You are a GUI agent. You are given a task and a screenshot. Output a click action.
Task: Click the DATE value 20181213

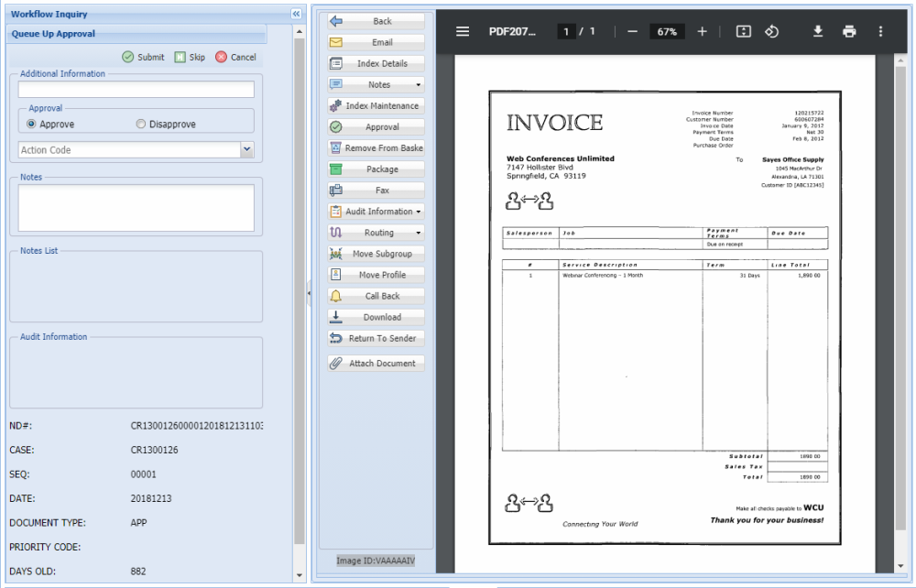click(151, 498)
